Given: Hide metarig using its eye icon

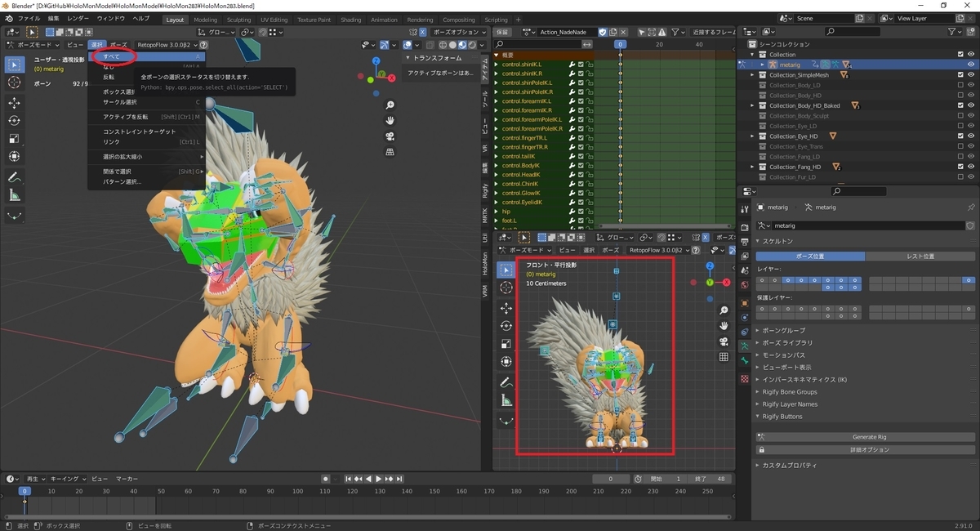Looking at the screenshot, I should (970, 65).
